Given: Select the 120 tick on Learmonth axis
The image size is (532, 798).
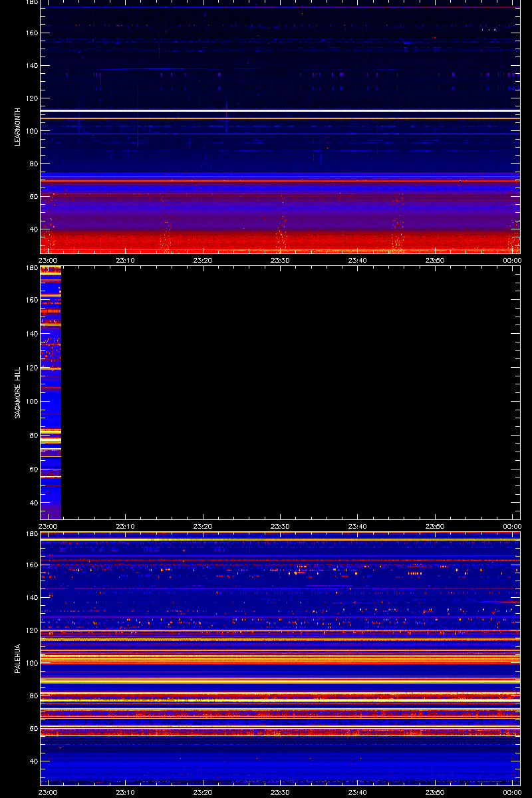Looking at the screenshot, I should tap(31, 98).
